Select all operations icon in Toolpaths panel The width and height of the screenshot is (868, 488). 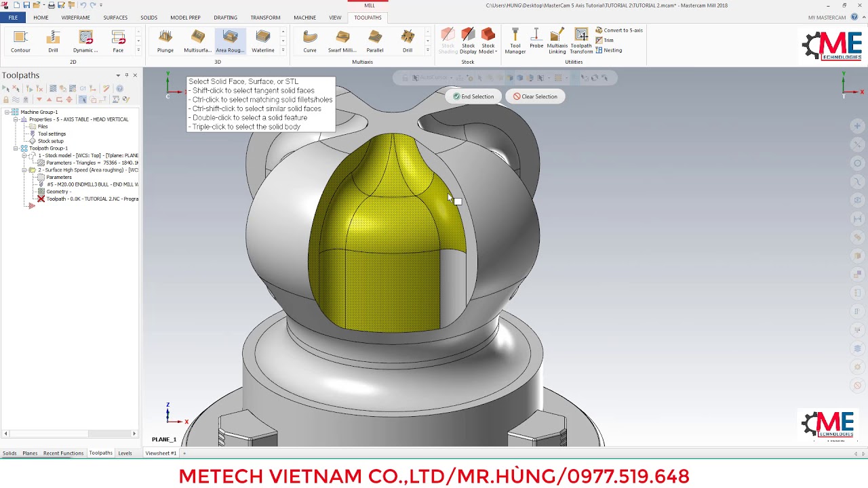point(5,89)
